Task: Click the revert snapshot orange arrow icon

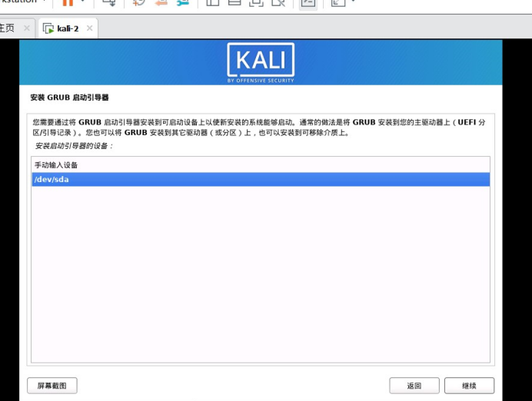Action: [161, 3]
